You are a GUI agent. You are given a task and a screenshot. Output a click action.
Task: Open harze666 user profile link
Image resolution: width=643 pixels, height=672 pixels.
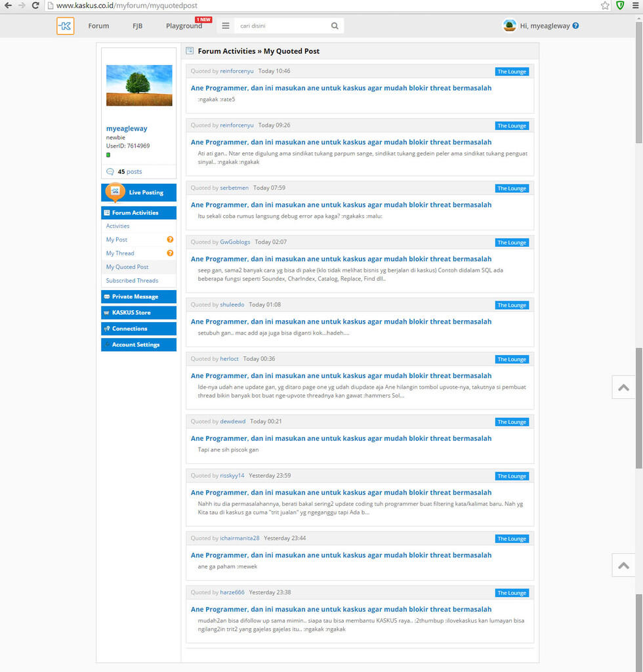click(232, 593)
